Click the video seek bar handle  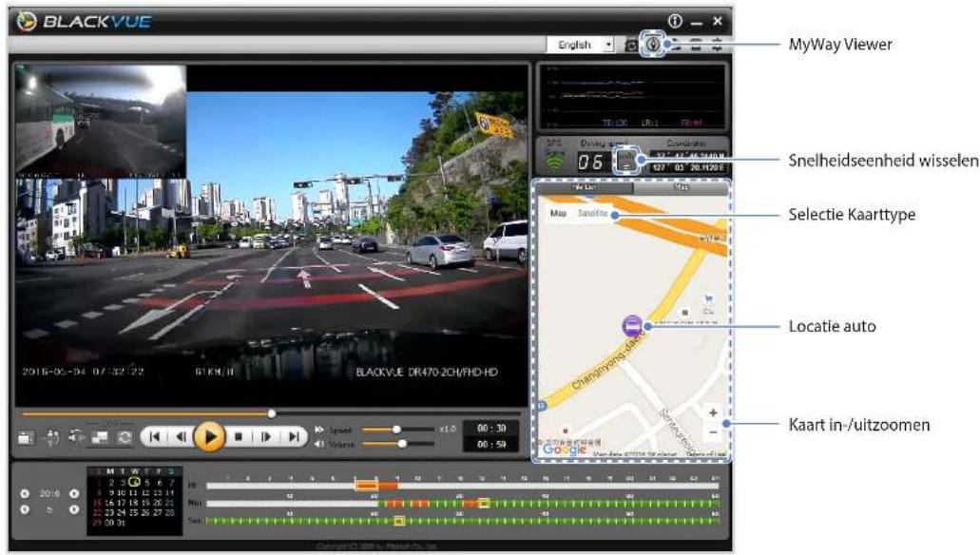point(271,413)
